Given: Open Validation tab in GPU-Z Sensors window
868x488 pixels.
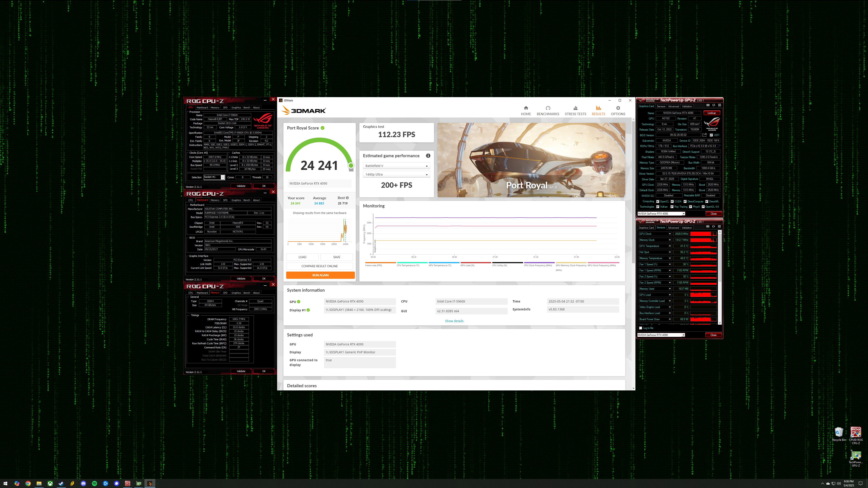Looking at the screenshot, I should (687, 228).
